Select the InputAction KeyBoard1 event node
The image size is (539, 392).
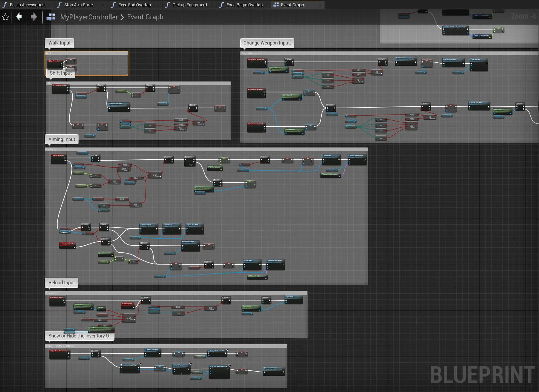click(x=256, y=93)
